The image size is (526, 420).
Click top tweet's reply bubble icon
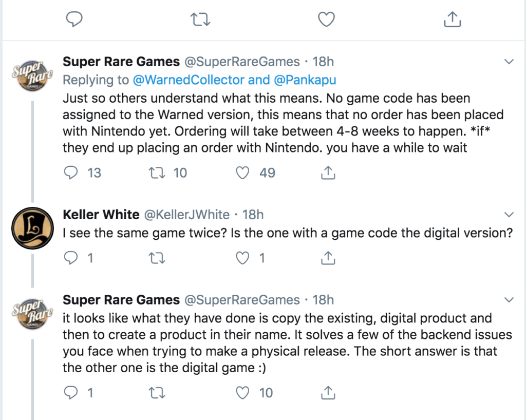pyautogui.click(x=74, y=20)
